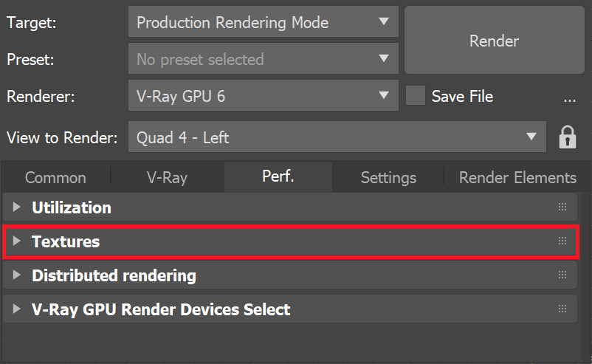Expand the Utilization rollout arrow
This screenshot has width=592, height=364.
16,207
